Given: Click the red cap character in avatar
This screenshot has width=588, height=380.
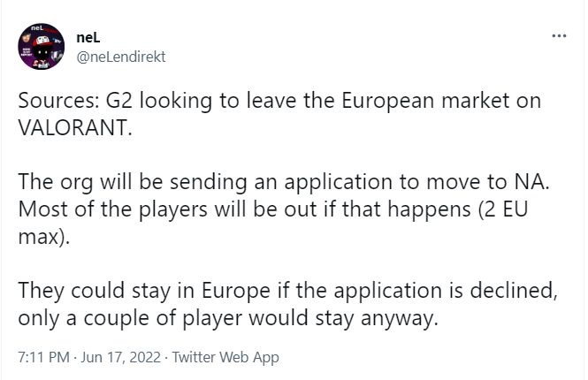Looking at the screenshot, I should 42,52.
